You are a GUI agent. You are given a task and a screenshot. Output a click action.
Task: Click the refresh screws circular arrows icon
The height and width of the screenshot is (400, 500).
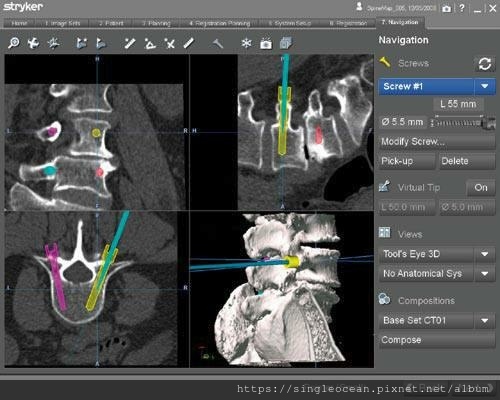[485, 64]
